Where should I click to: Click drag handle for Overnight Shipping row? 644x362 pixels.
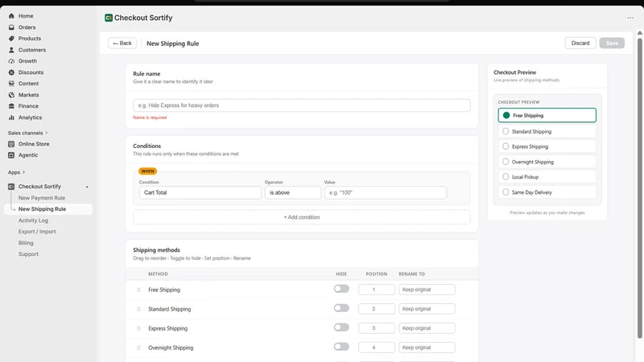click(138, 348)
